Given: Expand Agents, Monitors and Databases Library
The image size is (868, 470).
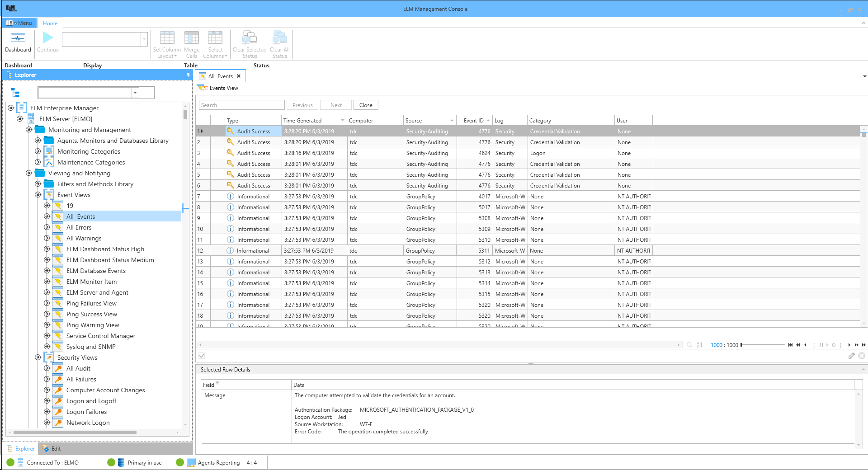Looking at the screenshot, I should tap(38, 141).
